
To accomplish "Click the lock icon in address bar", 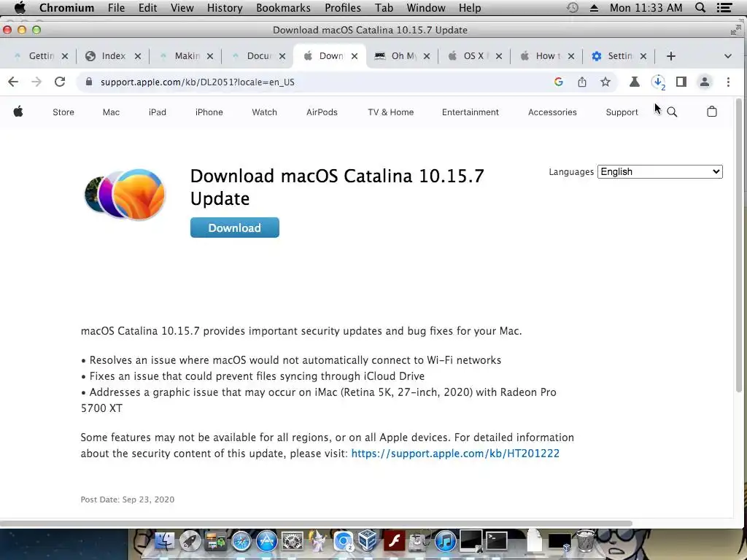I will (88, 82).
